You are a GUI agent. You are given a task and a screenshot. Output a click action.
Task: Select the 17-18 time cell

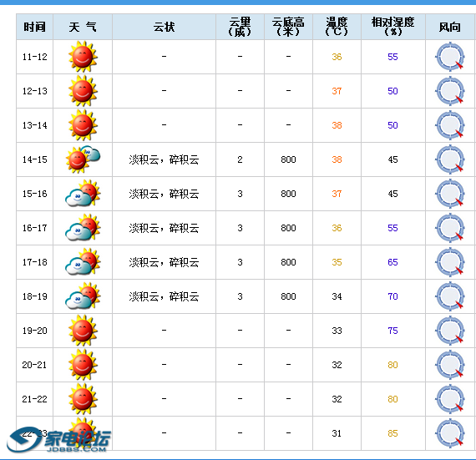point(34,262)
